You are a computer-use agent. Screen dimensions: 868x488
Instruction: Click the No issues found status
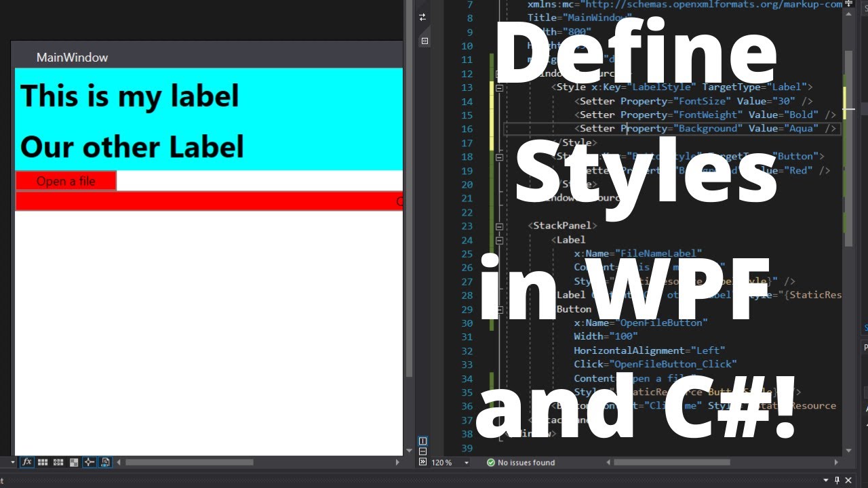526,462
